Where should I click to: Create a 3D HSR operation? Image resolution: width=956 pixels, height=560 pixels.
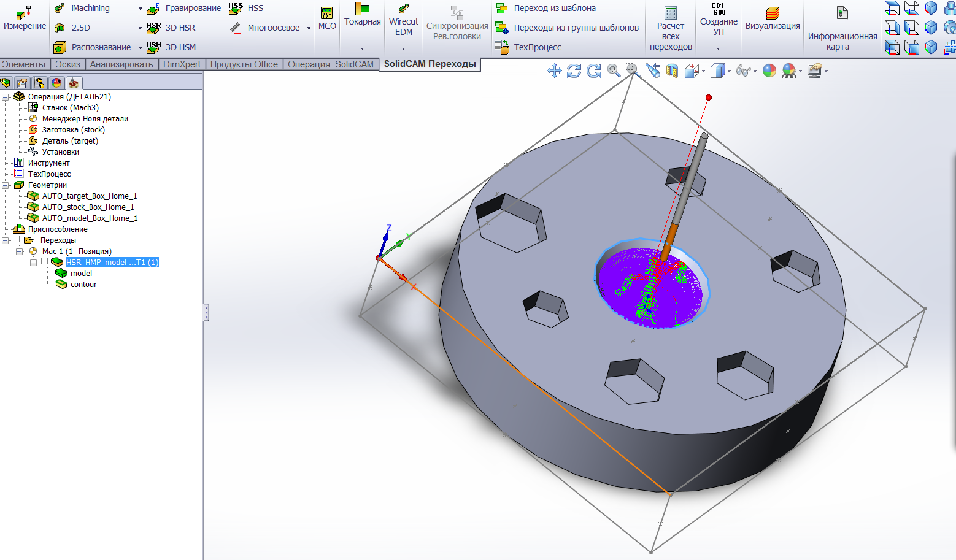click(x=171, y=28)
